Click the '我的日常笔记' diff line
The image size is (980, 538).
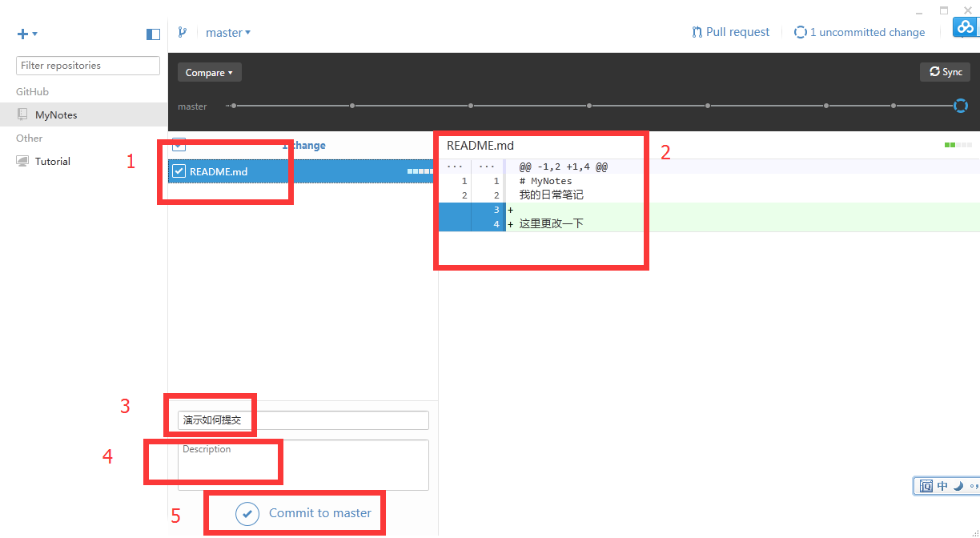(x=551, y=195)
